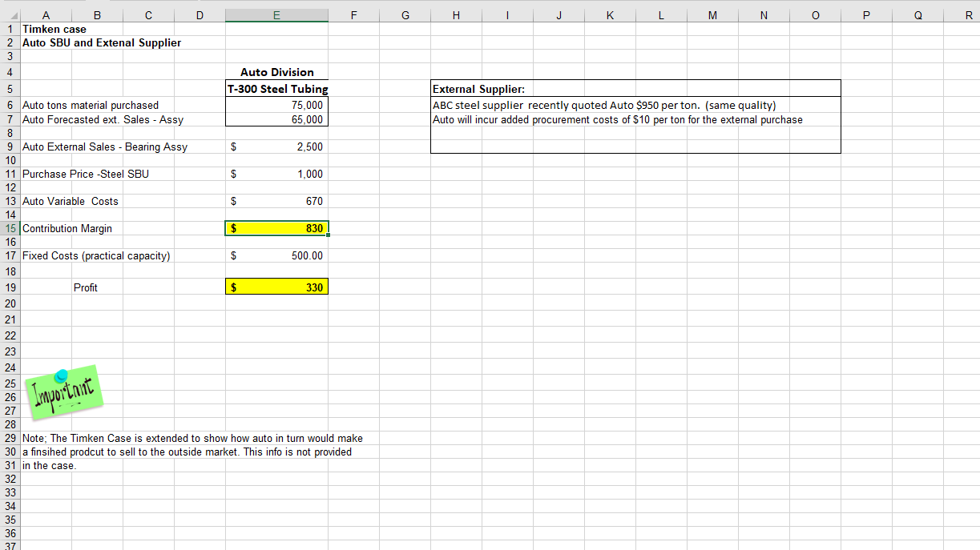
Task: Click 'Fixed Costs (practical capacity)' label
Action: pos(96,255)
